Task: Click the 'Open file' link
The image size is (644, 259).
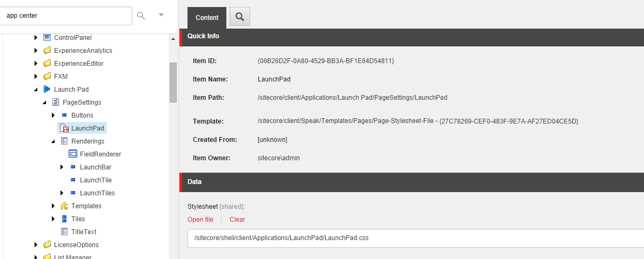Action: [200, 220]
